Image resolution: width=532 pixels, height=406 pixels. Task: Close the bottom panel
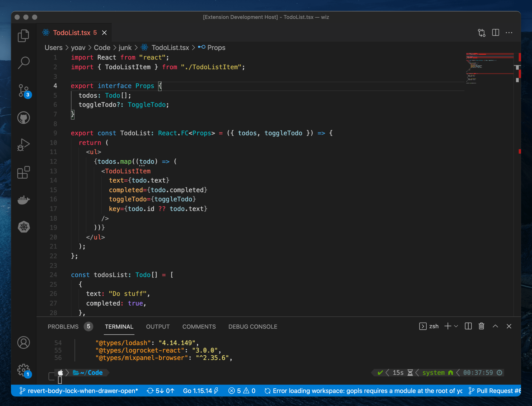(x=509, y=326)
